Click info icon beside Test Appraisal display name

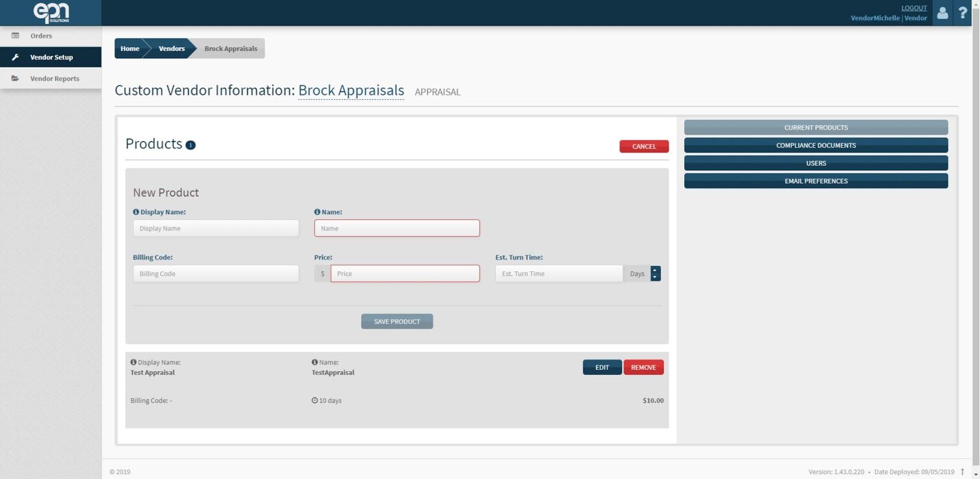pos(134,363)
